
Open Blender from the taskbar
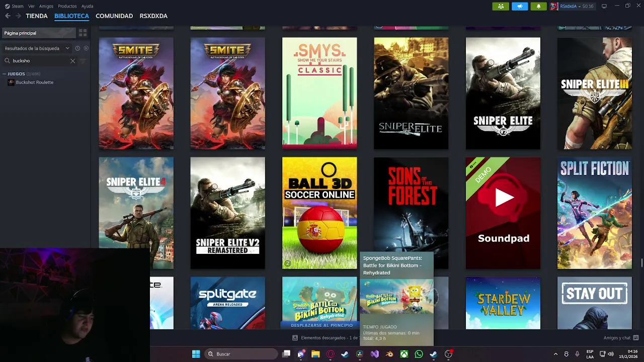click(389, 354)
